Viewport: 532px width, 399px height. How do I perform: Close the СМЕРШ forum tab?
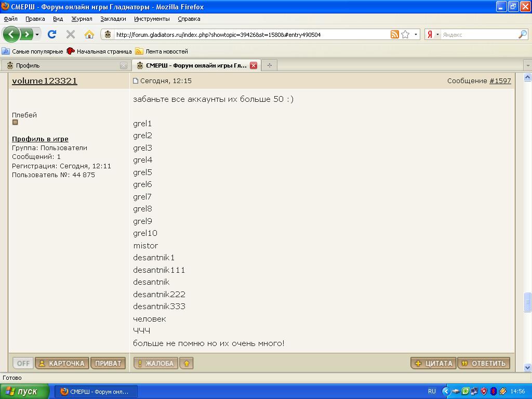click(254, 65)
